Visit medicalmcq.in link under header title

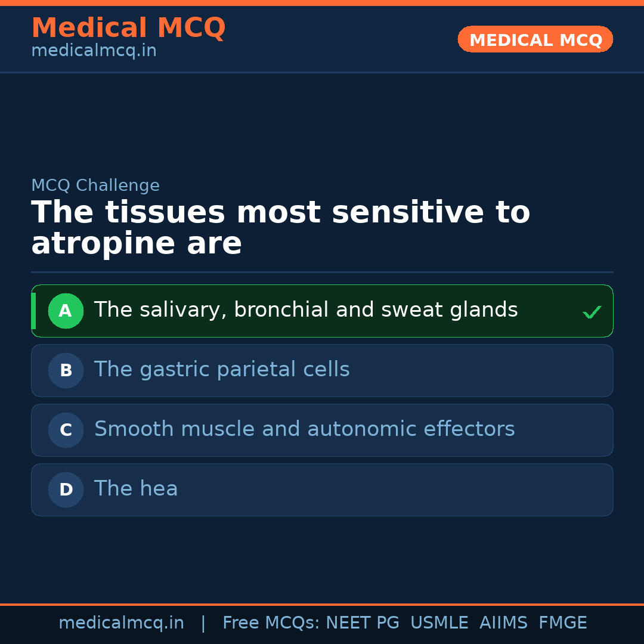click(x=94, y=51)
